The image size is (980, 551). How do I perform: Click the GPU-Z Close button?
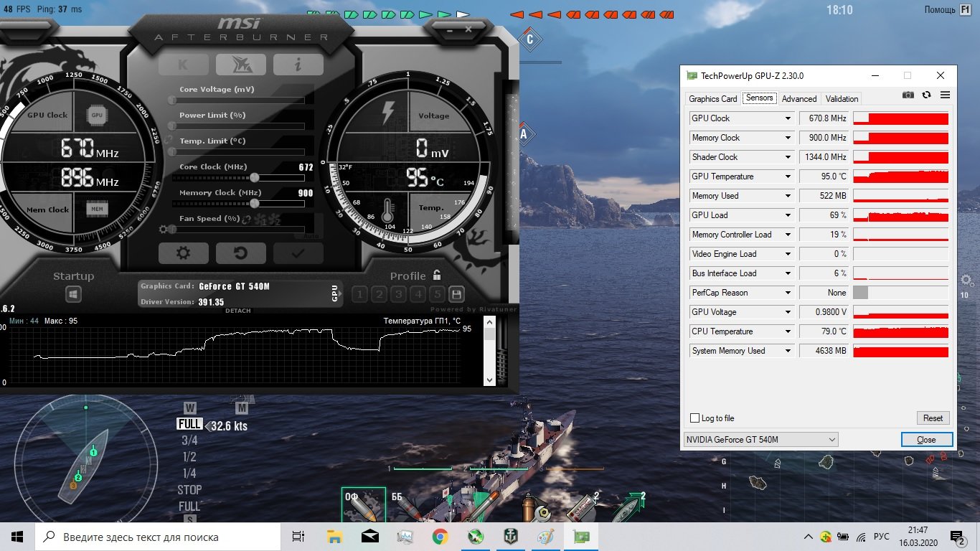(927, 440)
